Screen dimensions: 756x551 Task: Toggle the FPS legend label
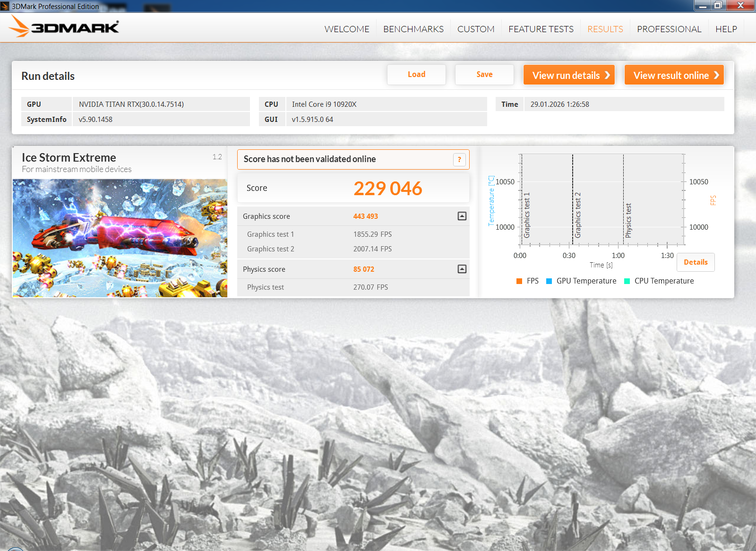click(x=533, y=281)
